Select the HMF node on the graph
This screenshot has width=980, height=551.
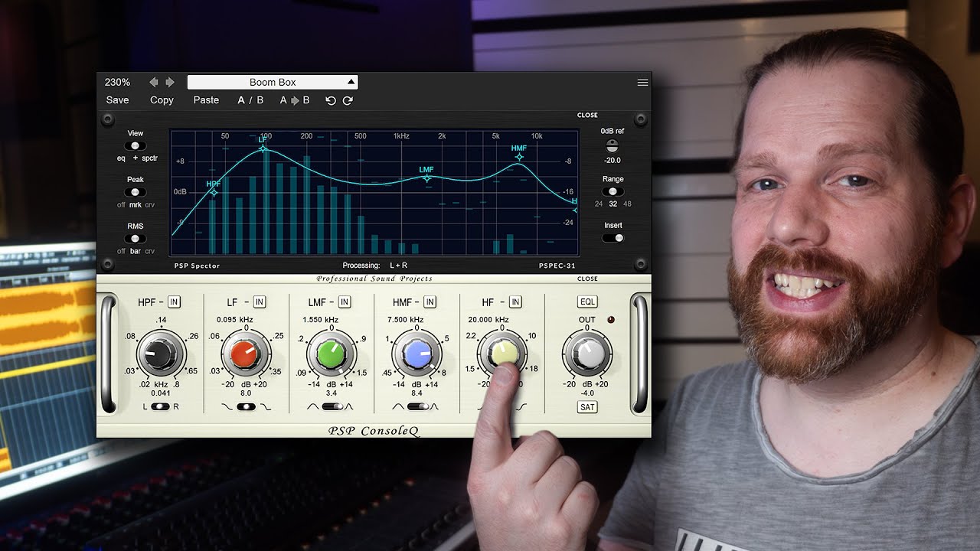click(519, 157)
